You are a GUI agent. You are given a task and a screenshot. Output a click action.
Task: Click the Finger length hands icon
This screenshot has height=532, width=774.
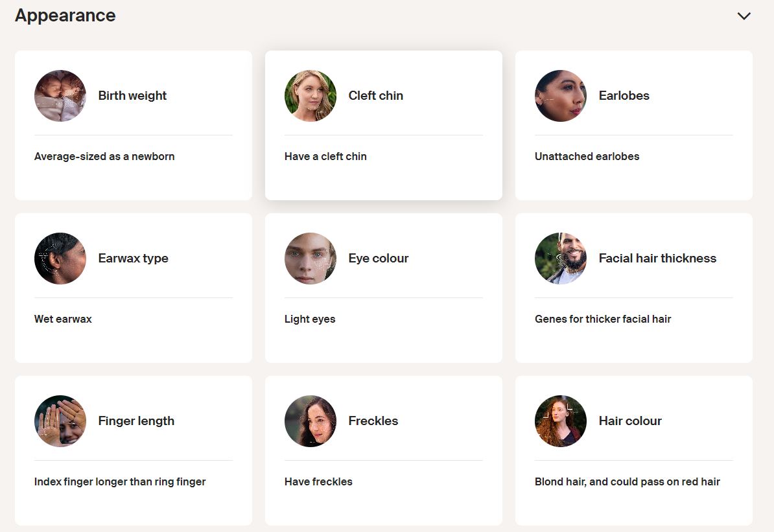tap(60, 421)
